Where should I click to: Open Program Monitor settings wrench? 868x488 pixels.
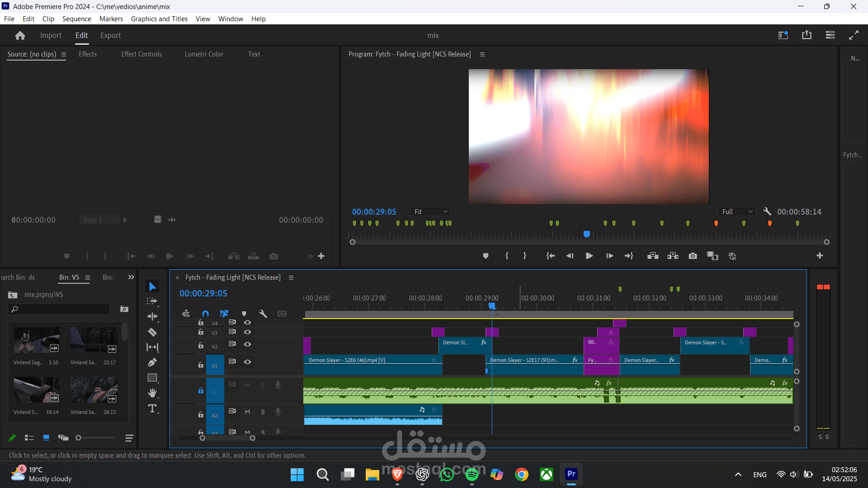coord(767,211)
